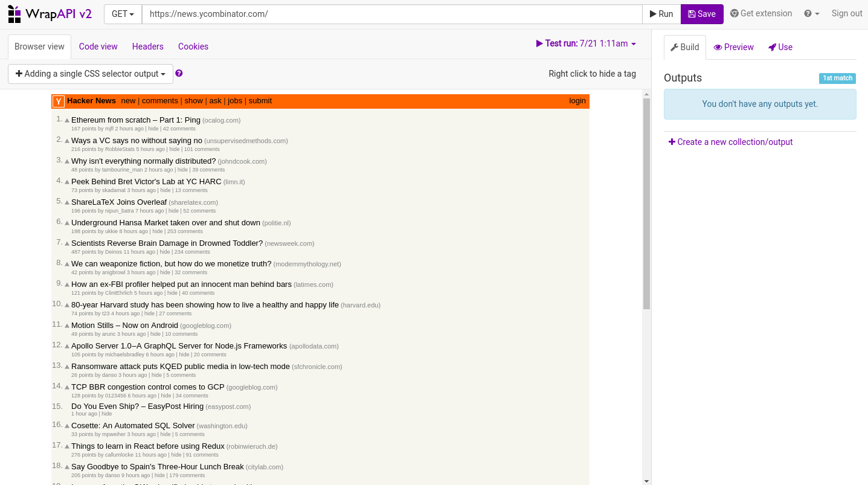Click upvote arrow for Motion Stills story
This screenshot has width=868, height=485.
pyautogui.click(x=67, y=326)
